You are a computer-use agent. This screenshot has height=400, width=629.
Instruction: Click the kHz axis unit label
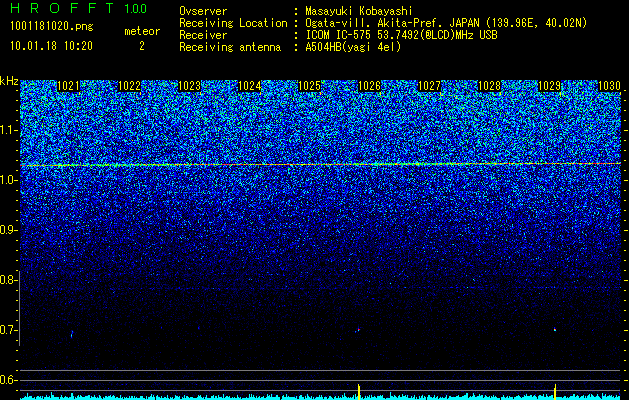point(9,81)
